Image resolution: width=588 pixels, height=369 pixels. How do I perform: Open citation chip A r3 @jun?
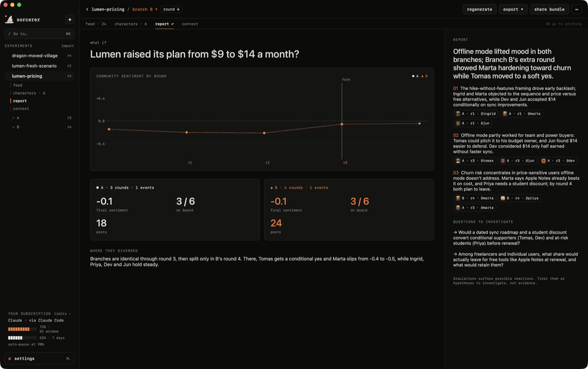517,161
